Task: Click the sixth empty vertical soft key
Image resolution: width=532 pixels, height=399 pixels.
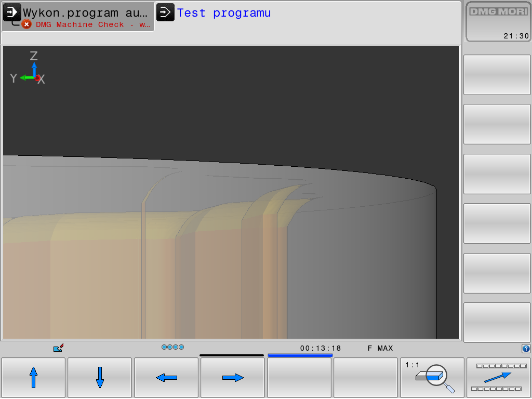Action: (x=497, y=323)
